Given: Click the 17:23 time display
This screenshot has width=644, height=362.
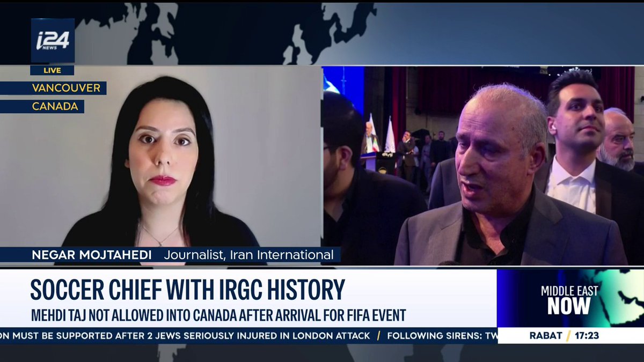Looking at the screenshot, I should coord(586,336).
